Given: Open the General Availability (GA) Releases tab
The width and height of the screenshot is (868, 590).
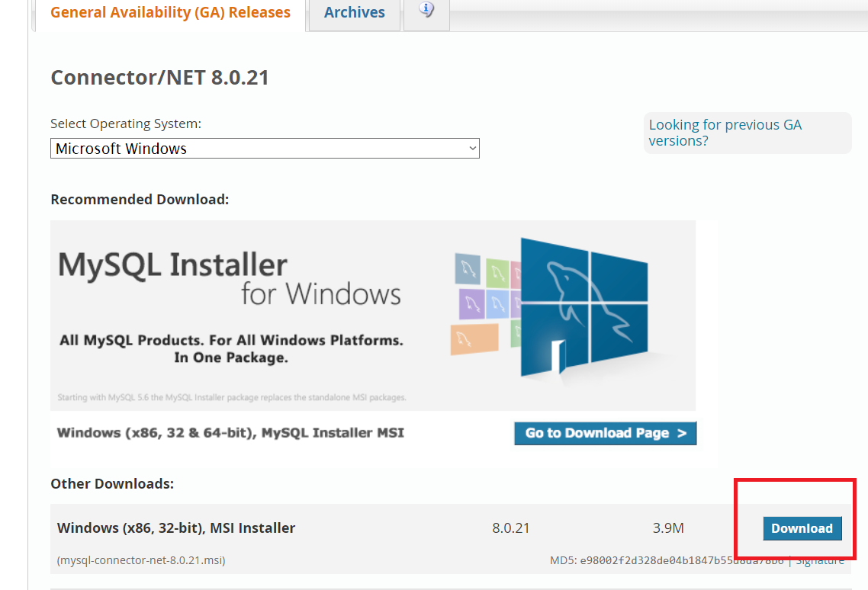Looking at the screenshot, I should pos(170,13).
